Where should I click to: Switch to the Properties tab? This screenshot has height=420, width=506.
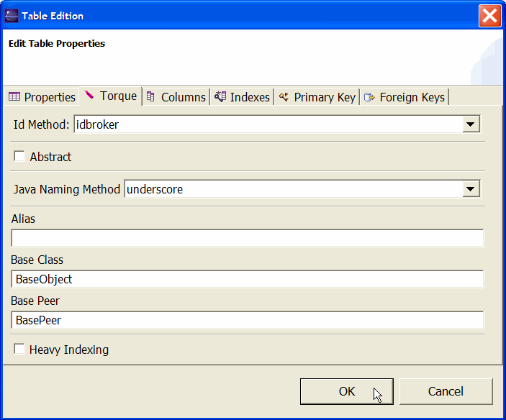click(x=42, y=96)
